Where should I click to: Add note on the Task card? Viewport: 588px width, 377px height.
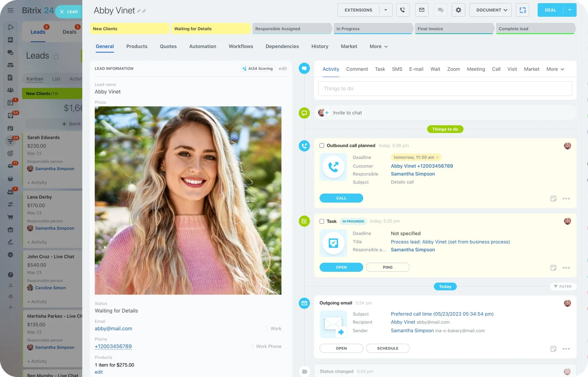coord(553,268)
